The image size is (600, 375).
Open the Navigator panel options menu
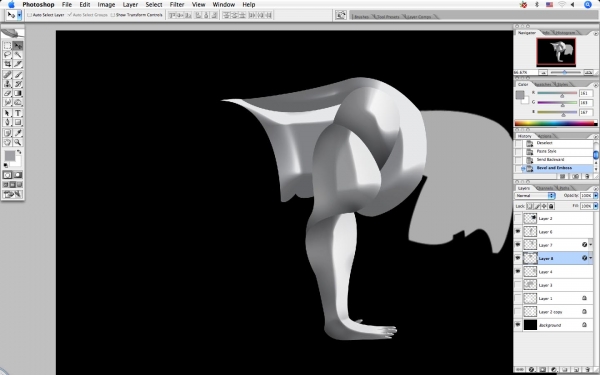pos(595,34)
